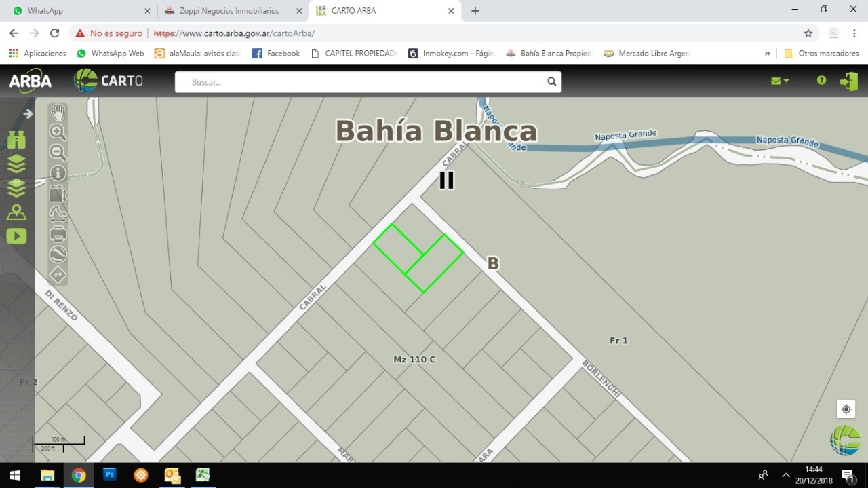This screenshot has width=868, height=488.
Task: Open the Otros marcadores folder
Action: (821, 53)
